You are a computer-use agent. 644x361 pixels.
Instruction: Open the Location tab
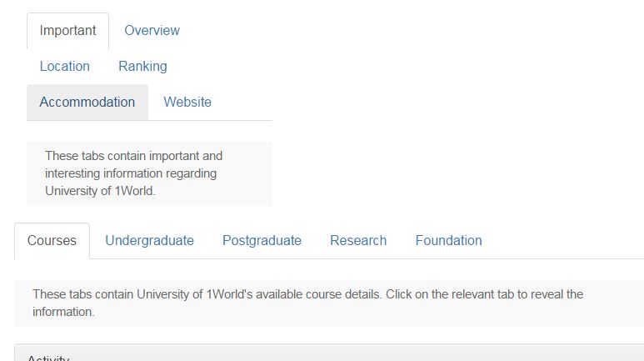(64, 67)
